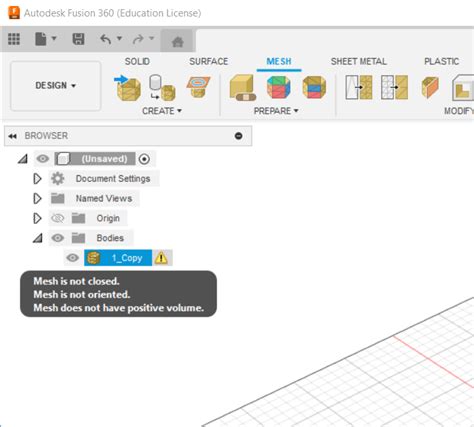Toggle visibility of the (Unsaved) component
The height and width of the screenshot is (427, 474).
tap(43, 159)
